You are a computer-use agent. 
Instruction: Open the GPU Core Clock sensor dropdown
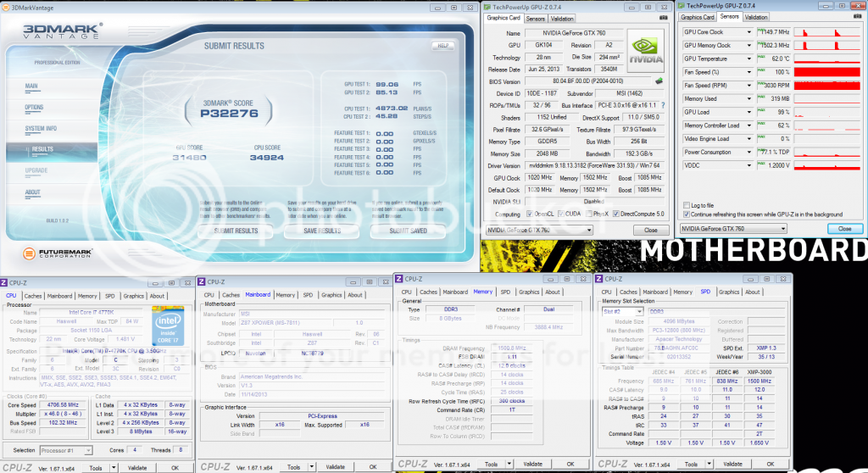click(749, 32)
